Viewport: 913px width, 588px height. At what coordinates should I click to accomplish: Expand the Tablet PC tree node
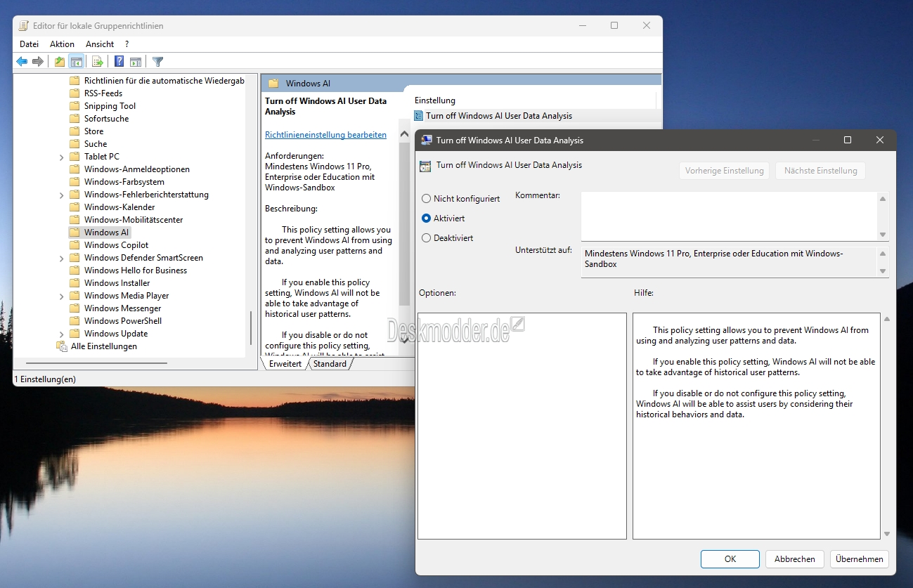click(x=62, y=157)
